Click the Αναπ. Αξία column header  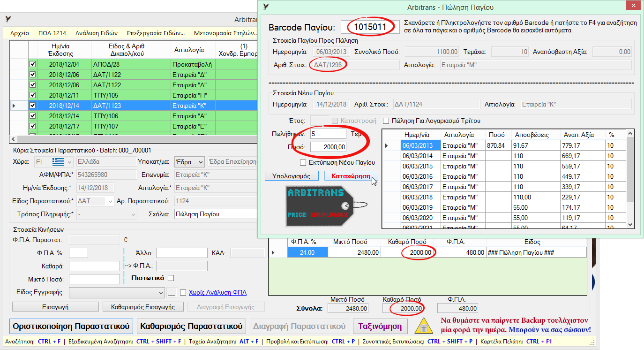coord(583,135)
